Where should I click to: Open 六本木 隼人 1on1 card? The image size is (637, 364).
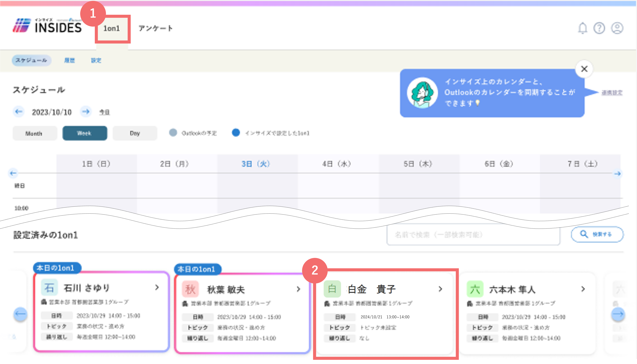coord(528,313)
